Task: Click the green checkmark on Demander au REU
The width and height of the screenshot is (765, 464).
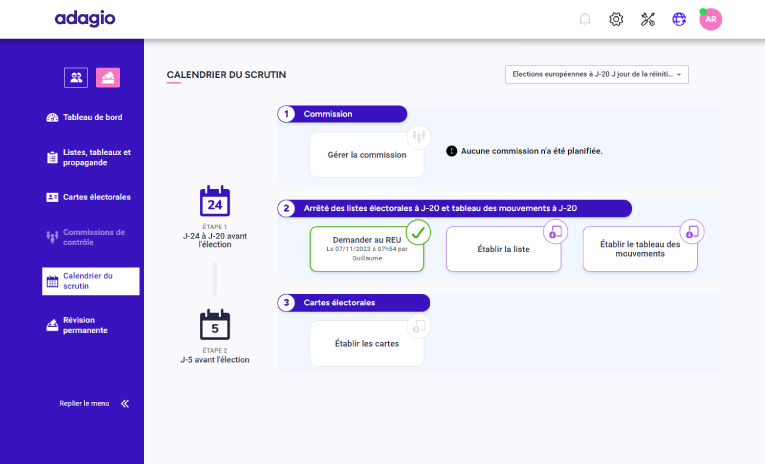Action: point(418,232)
